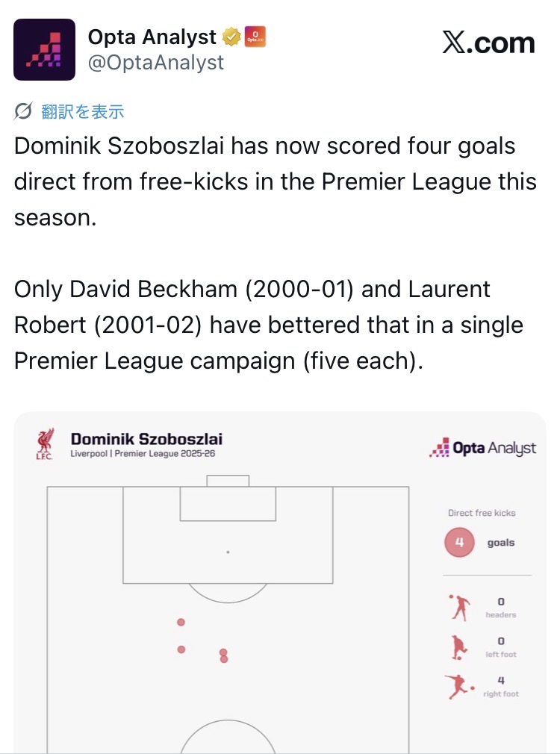Select the left foot player icon

(458, 647)
